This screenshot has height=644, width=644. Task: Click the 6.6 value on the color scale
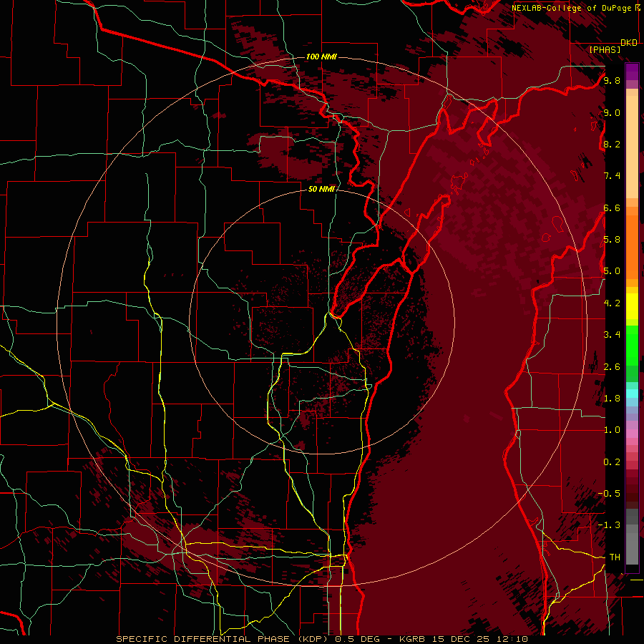point(612,208)
